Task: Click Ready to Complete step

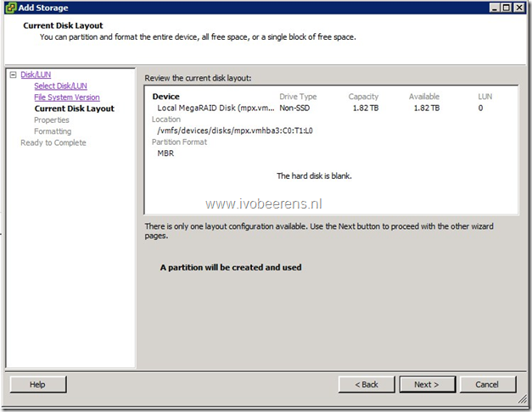Action: tap(53, 142)
